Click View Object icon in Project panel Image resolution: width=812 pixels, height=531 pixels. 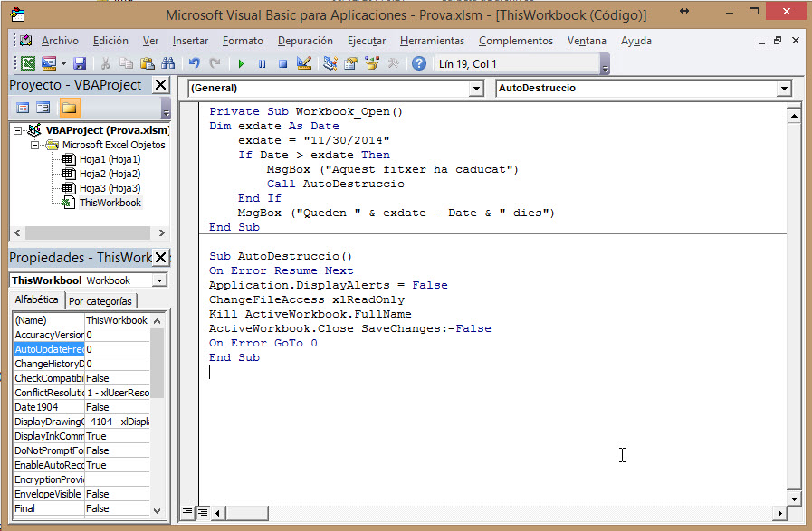(x=43, y=108)
